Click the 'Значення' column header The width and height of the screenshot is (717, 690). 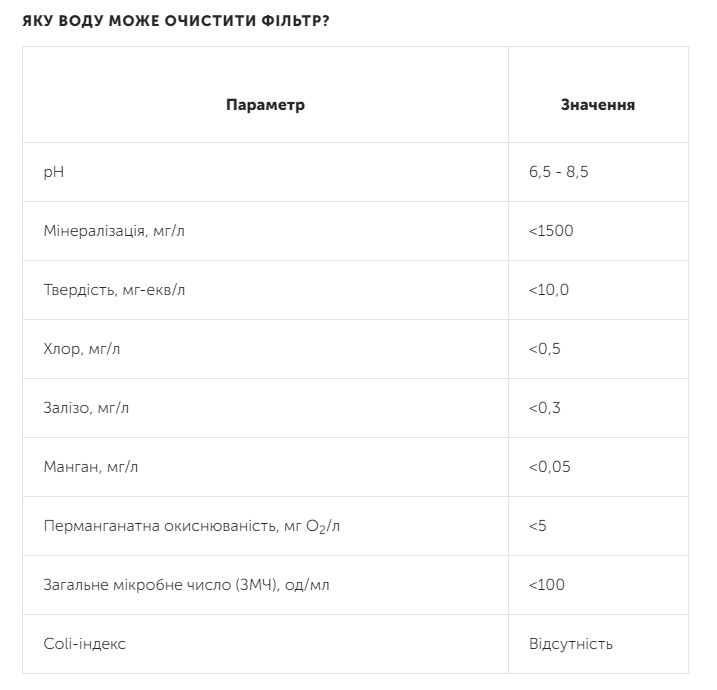click(598, 104)
